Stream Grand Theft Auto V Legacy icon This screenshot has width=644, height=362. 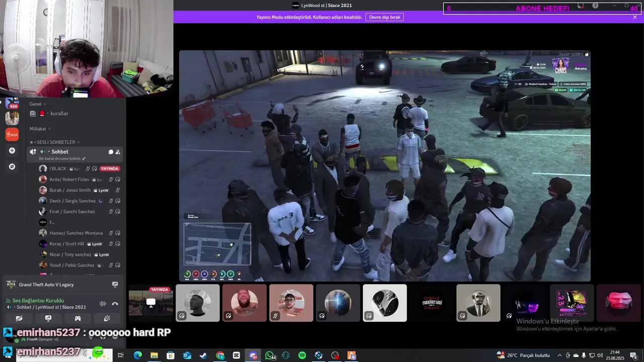115,285
